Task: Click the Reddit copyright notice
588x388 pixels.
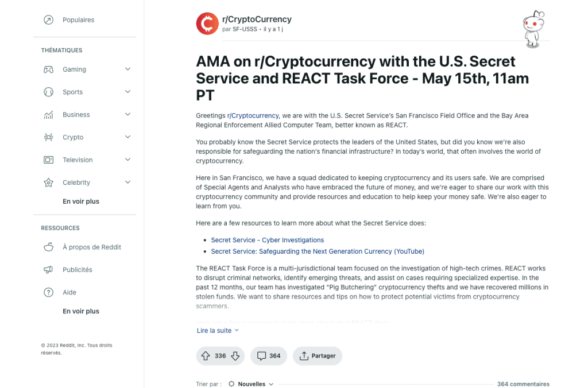Action: [x=76, y=349]
